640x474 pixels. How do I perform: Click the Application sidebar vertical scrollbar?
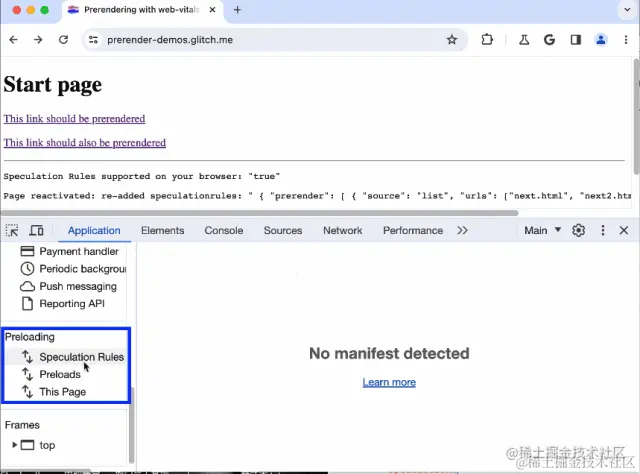(131, 425)
